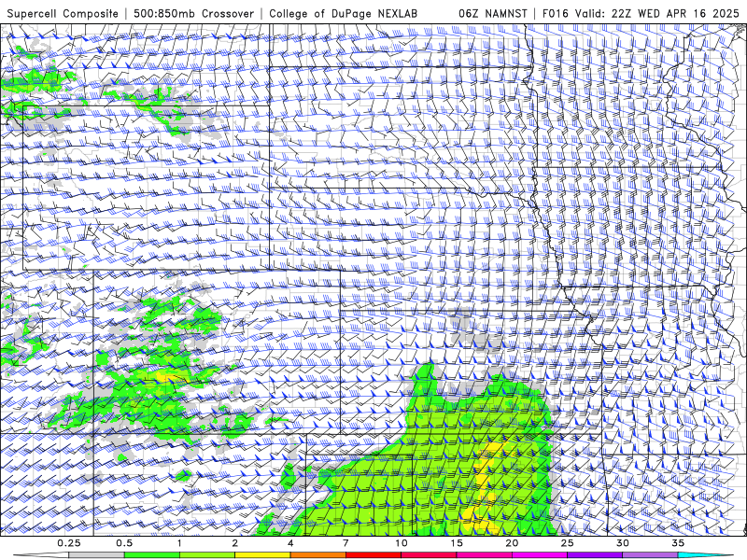
Task: Click the "35" colorbar value label
Action: pyautogui.click(x=679, y=543)
